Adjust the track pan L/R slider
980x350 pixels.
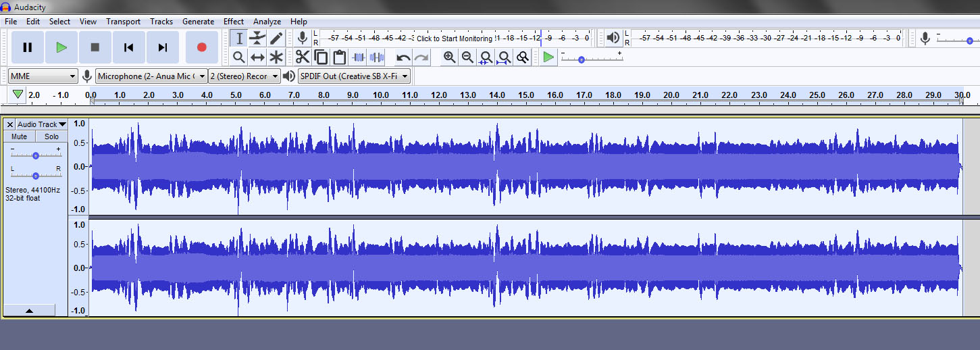(x=35, y=175)
